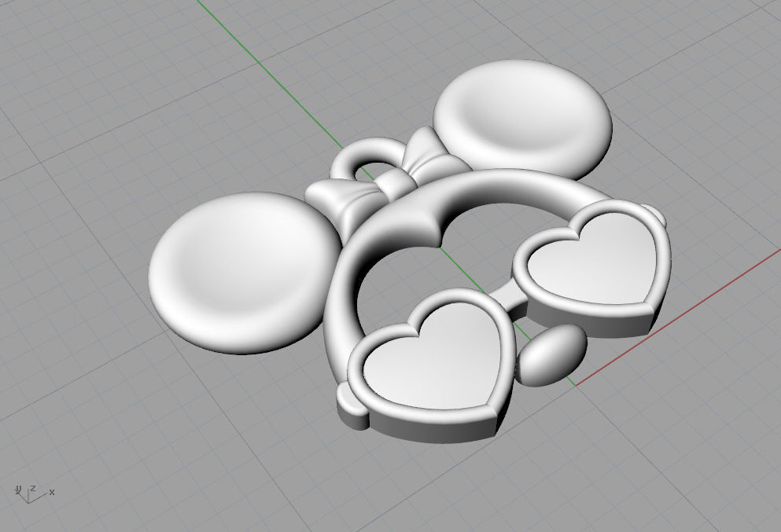Select the oval nose piece
The image size is (781, 532).
point(551,355)
